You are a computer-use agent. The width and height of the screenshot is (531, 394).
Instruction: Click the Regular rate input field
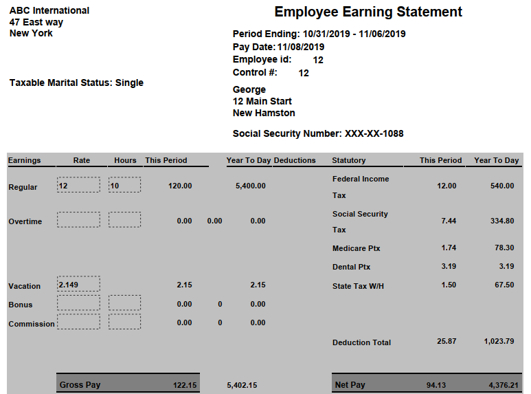click(79, 185)
